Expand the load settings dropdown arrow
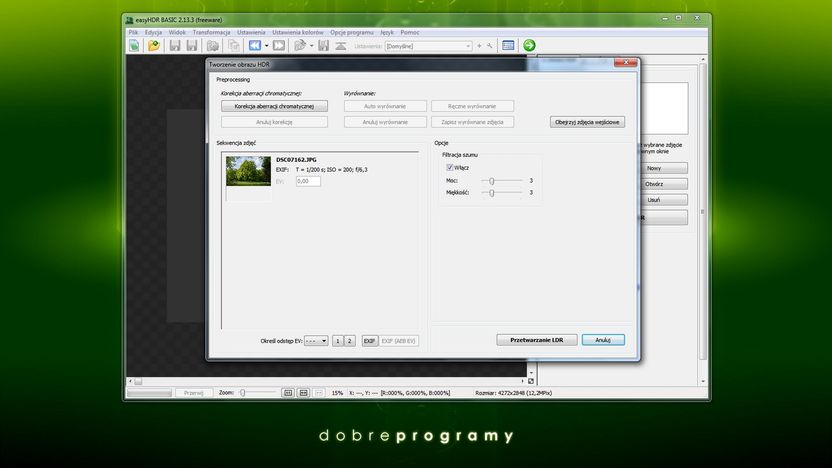832x468 pixels. pos(311,46)
